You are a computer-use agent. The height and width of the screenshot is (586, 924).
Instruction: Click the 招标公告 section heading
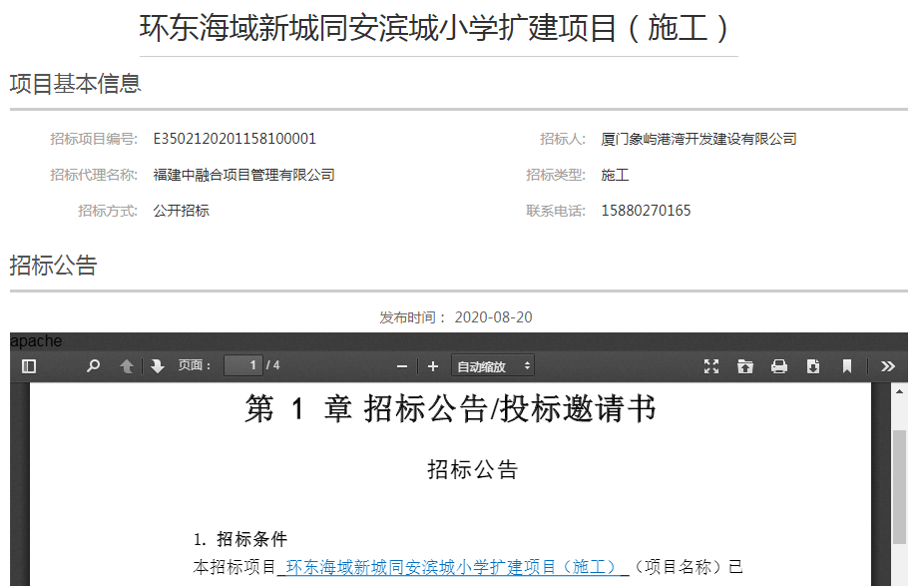pos(54,266)
